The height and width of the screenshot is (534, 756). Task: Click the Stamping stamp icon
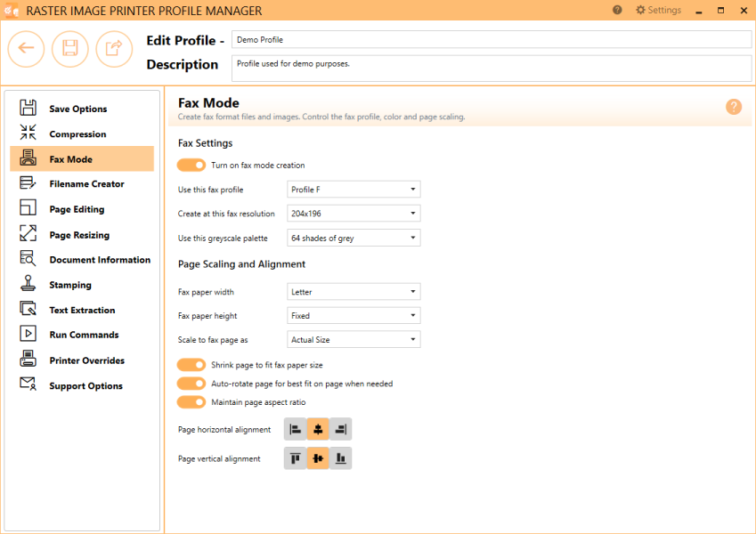tap(28, 283)
